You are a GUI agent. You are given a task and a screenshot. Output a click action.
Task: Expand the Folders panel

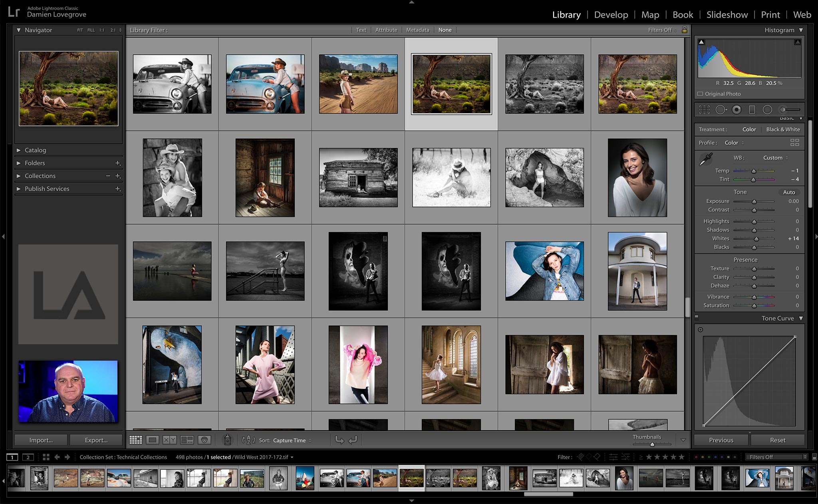click(x=19, y=163)
